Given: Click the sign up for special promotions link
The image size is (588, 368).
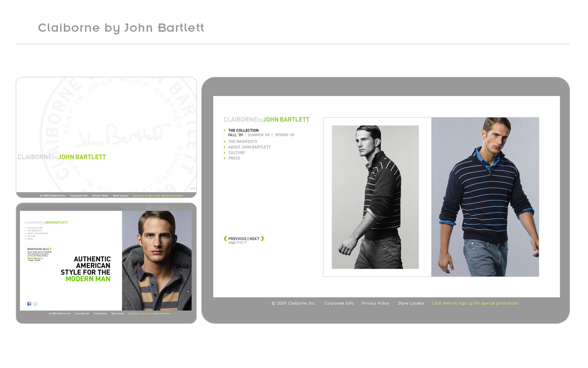Looking at the screenshot, I should pyautogui.click(x=475, y=303).
